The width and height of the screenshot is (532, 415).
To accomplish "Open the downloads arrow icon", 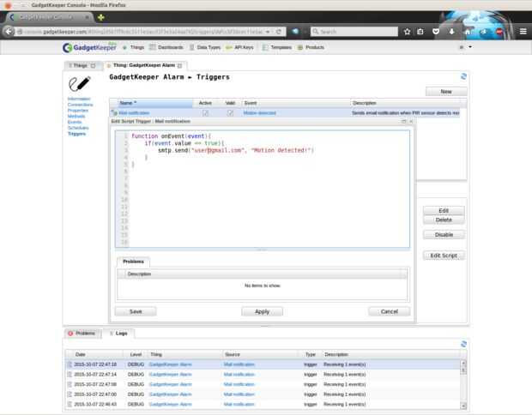I will (451, 32).
